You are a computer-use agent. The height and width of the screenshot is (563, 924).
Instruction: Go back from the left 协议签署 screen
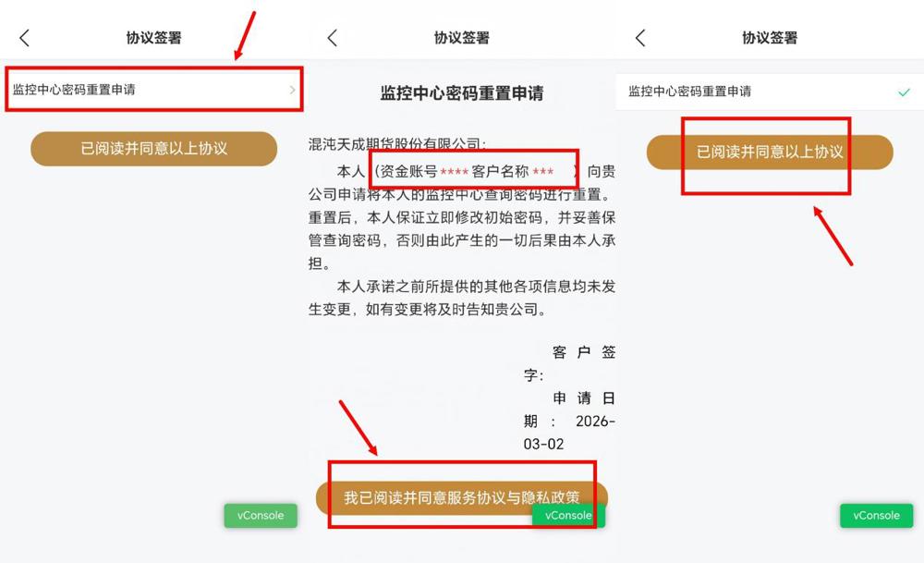(24, 38)
